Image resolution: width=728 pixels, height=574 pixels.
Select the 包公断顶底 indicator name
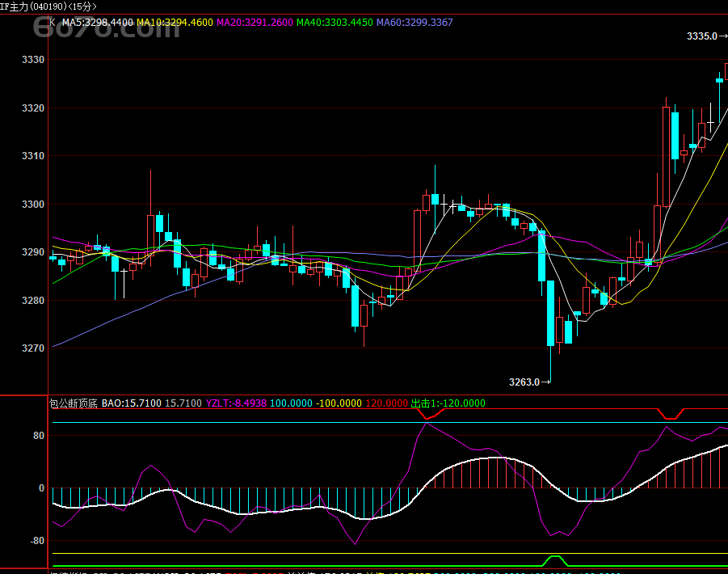[74, 403]
